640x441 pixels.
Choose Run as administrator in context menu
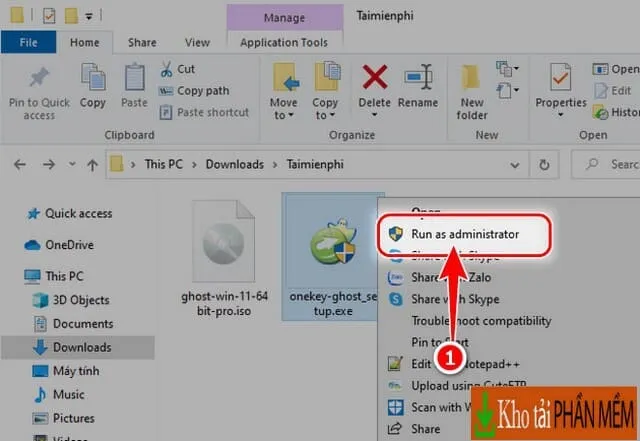coord(464,234)
